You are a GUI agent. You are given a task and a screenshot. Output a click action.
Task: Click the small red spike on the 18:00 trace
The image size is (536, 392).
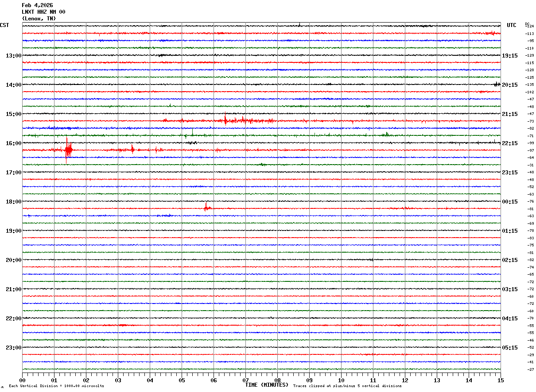click(207, 207)
